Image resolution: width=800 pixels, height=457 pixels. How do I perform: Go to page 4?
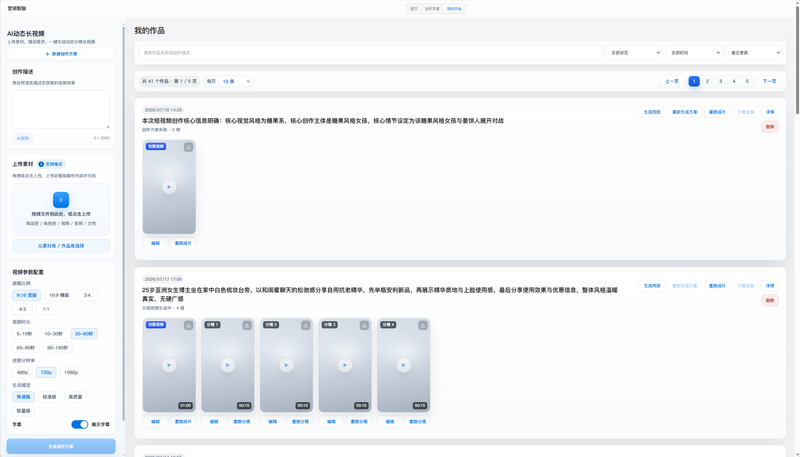tap(734, 81)
